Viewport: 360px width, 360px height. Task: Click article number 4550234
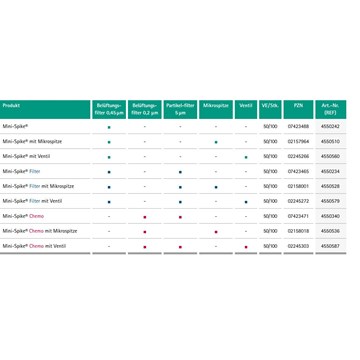tap(330, 171)
